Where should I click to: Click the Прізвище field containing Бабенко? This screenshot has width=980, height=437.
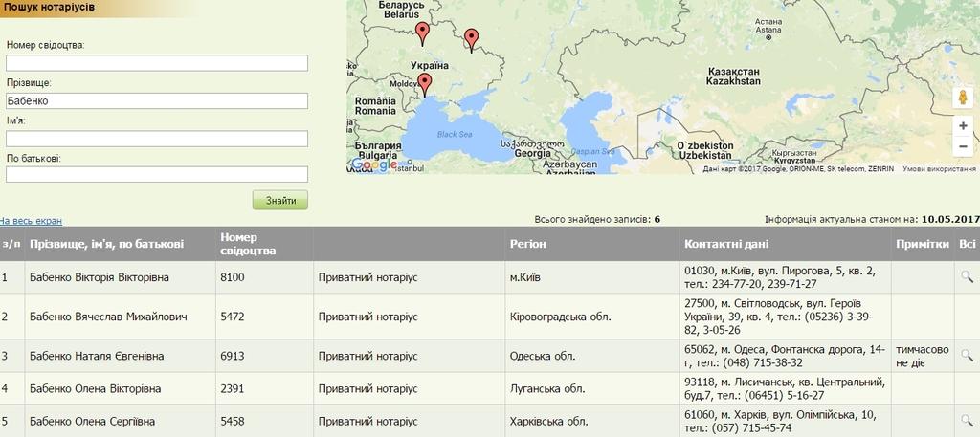pyautogui.click(x=157, y=100)
